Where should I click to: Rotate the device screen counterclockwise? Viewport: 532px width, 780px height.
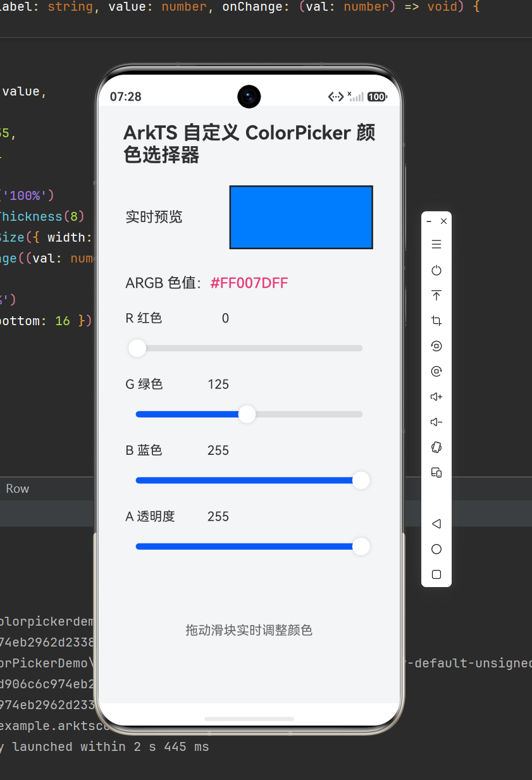click(436, 346)
